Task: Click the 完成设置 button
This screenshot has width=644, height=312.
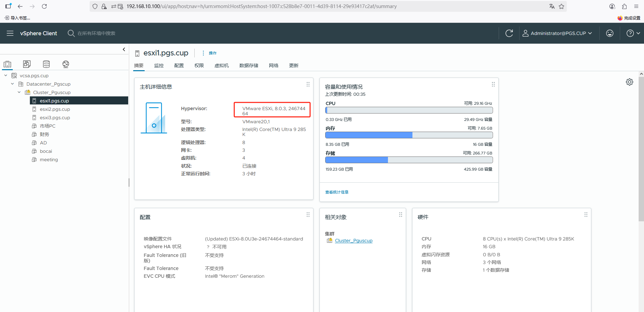Action: pos(629,18)
